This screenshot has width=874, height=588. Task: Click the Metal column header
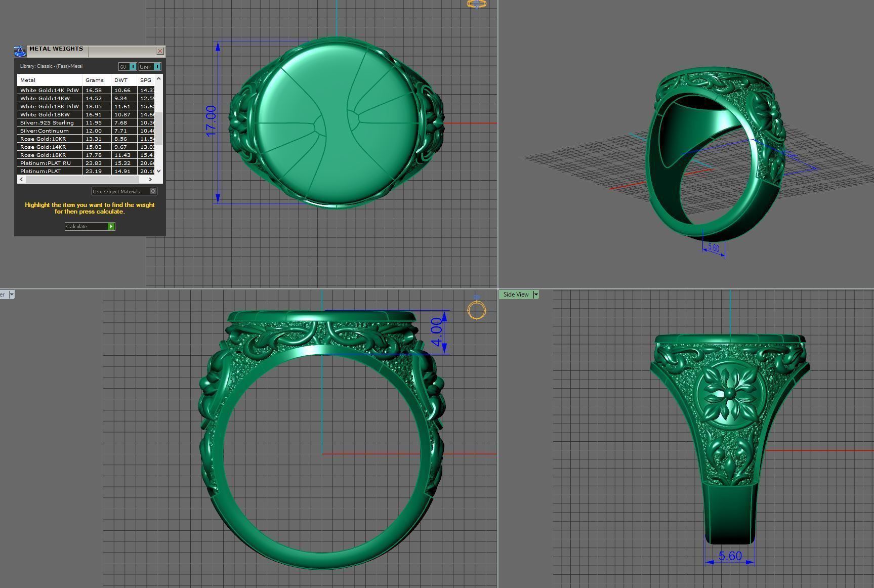[x=50, y=80]
